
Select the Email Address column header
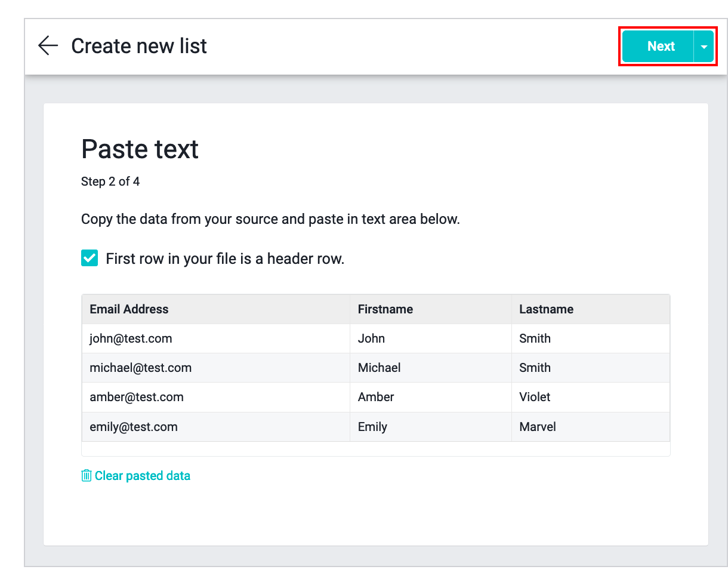pos(129,309)
